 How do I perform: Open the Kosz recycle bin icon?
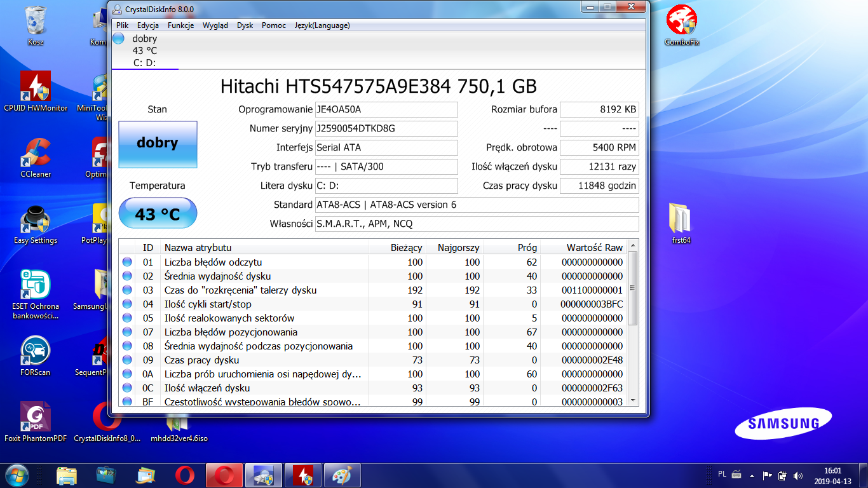pyautogui.click(x=36, y=26)
